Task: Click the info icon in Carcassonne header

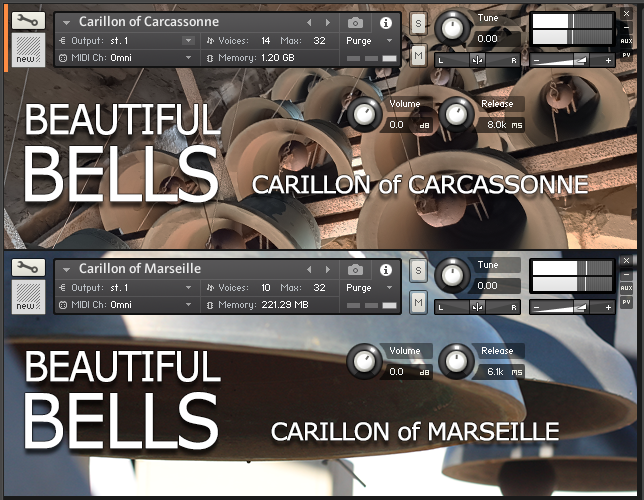Action: tap(386, 22)
